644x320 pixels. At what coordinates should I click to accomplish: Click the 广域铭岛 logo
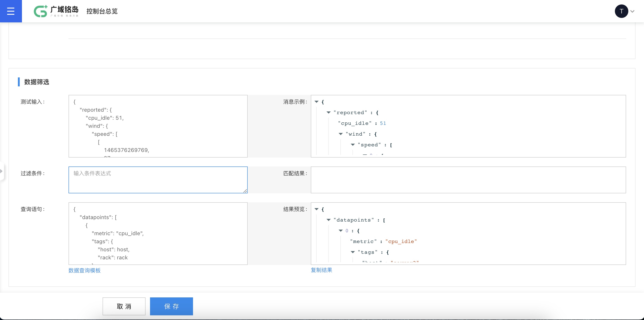click(x=56, y=11)
